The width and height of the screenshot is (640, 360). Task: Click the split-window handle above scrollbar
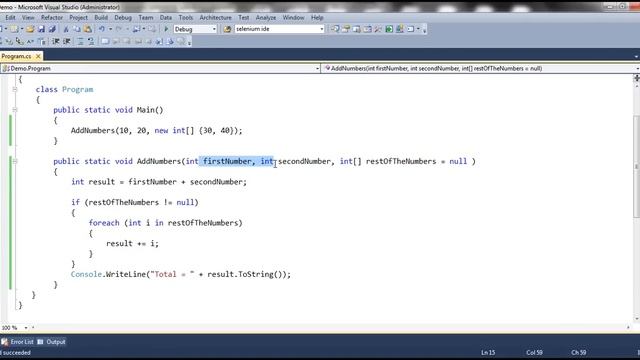click(636, 78)
